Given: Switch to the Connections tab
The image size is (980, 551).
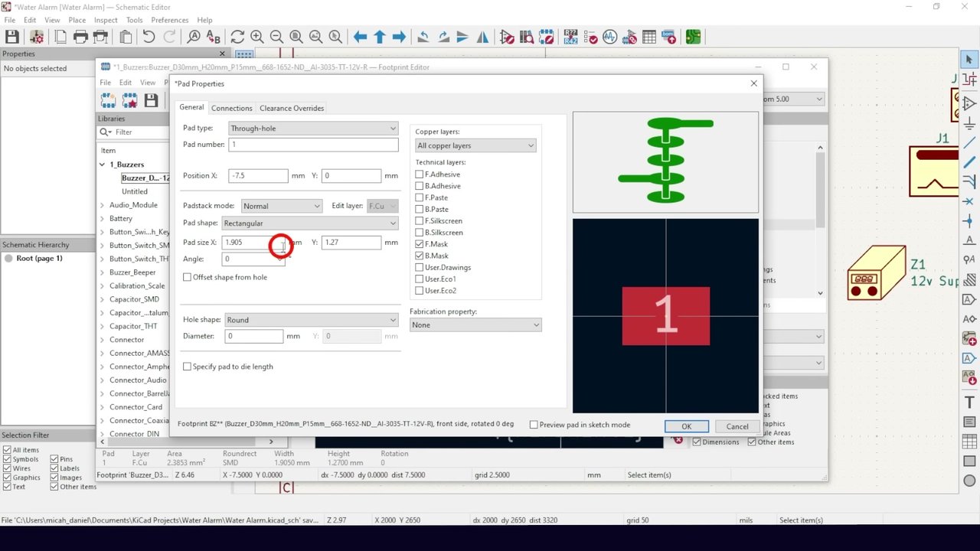Looking at the screenshot, I should (x=232, y=108).
